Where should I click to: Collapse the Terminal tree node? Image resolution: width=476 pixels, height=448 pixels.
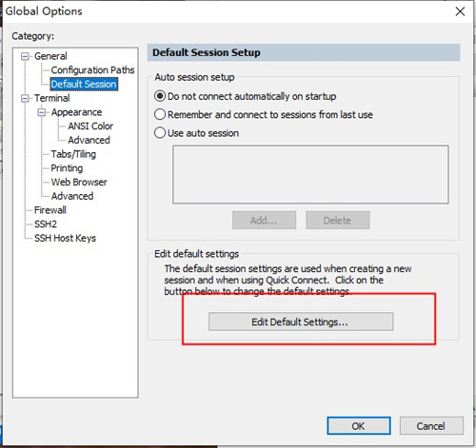25,99
